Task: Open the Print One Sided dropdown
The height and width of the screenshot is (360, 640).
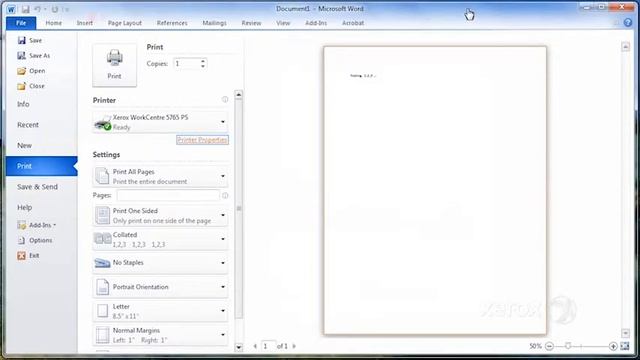Action: click(160, 215)
